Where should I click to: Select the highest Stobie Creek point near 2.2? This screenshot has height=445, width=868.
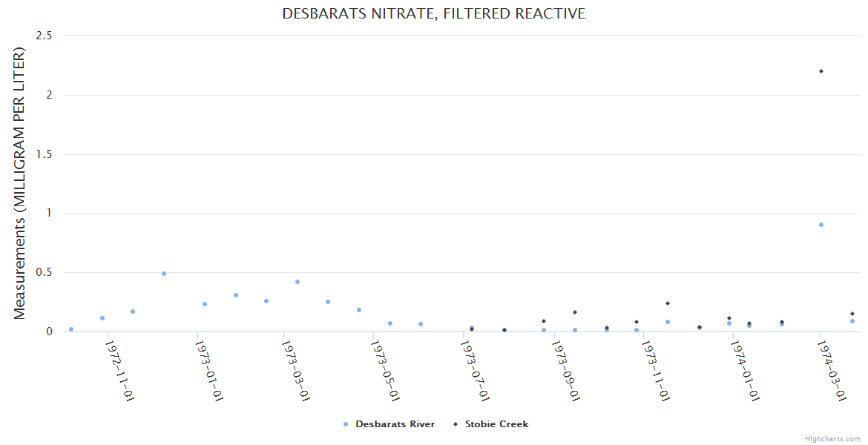821,71
